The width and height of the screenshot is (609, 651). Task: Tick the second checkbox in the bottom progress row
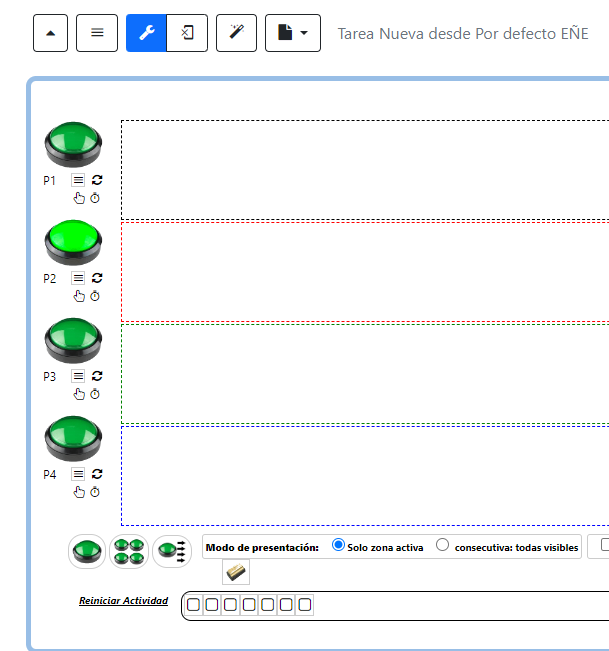coord(212,605)
